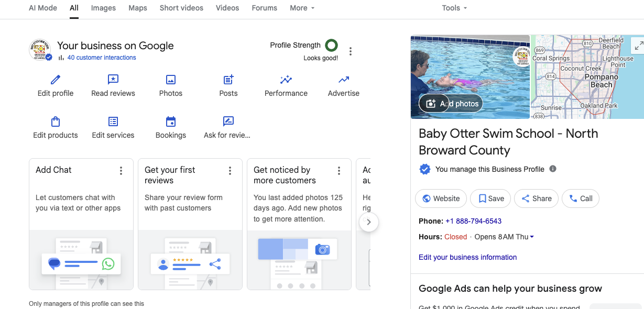Open 40 customer interactions link
644x309 pixels.
coord(102,58)
